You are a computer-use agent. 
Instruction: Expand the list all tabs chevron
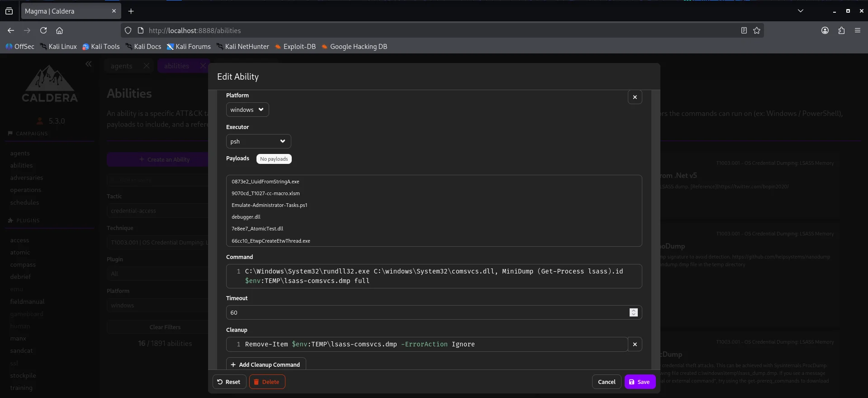[x=800, y=11]
